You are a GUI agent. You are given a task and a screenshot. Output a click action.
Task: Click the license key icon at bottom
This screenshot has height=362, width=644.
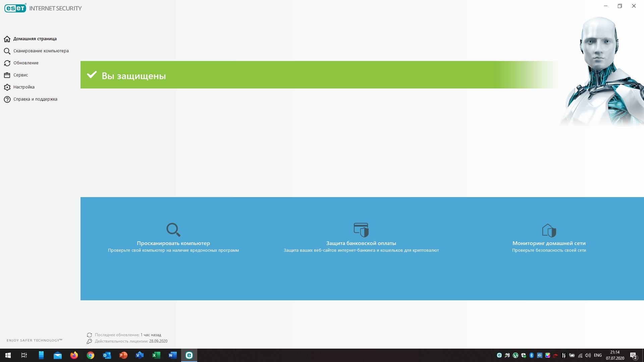click(x=89, y=341)
